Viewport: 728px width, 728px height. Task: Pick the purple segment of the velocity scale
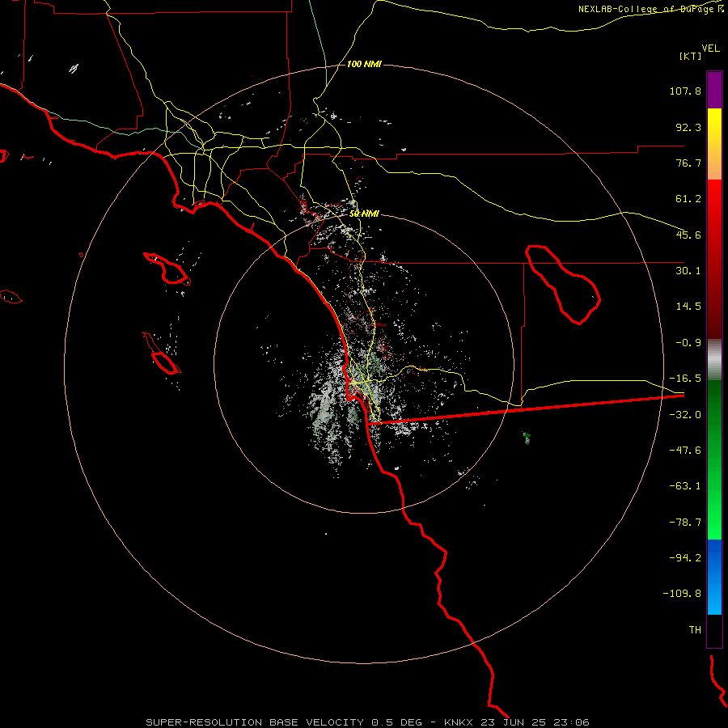click(714, 90)
